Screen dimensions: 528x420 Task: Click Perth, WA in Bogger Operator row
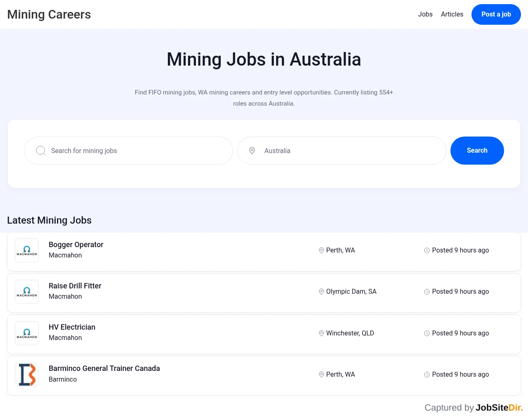341,250
